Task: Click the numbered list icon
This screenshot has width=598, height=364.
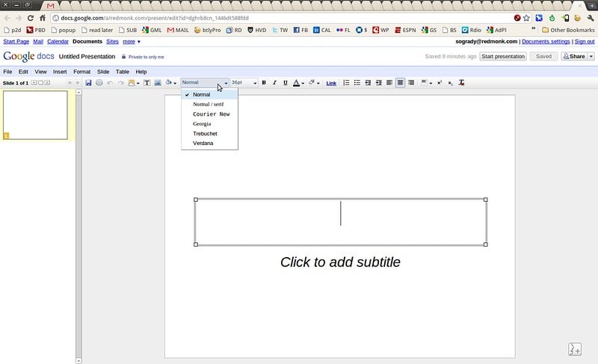Action: [346, 83]
